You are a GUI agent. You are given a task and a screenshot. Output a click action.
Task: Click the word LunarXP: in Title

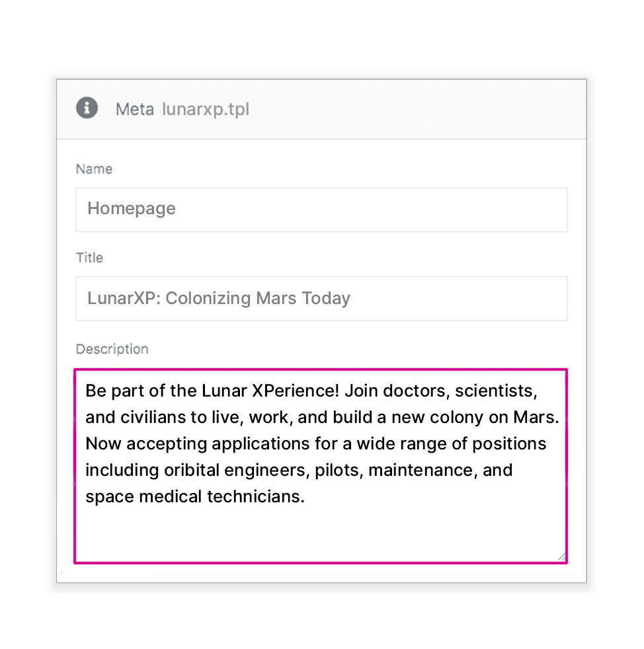[x=124, y=299]
